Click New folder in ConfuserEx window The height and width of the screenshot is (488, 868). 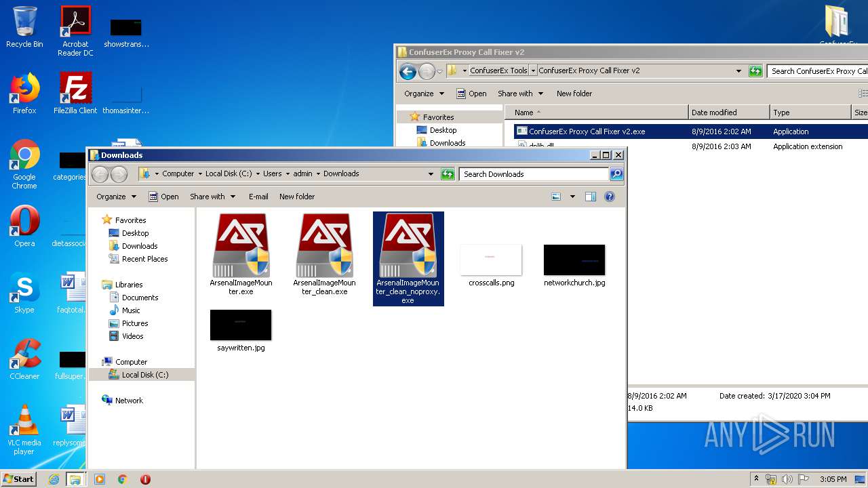[574, 94]
